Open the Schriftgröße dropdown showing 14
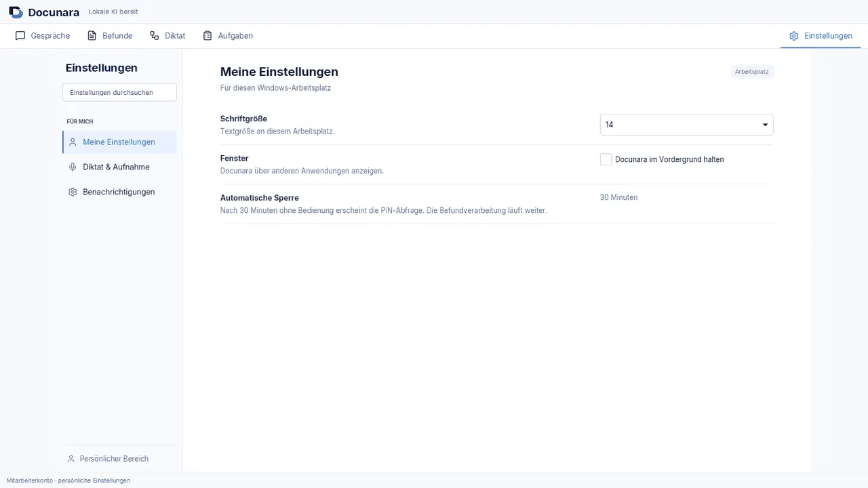 [686, 125]
